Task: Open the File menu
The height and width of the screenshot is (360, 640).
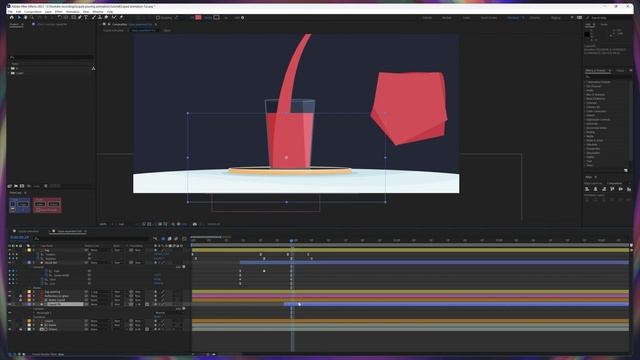Action: pos(10,12)
